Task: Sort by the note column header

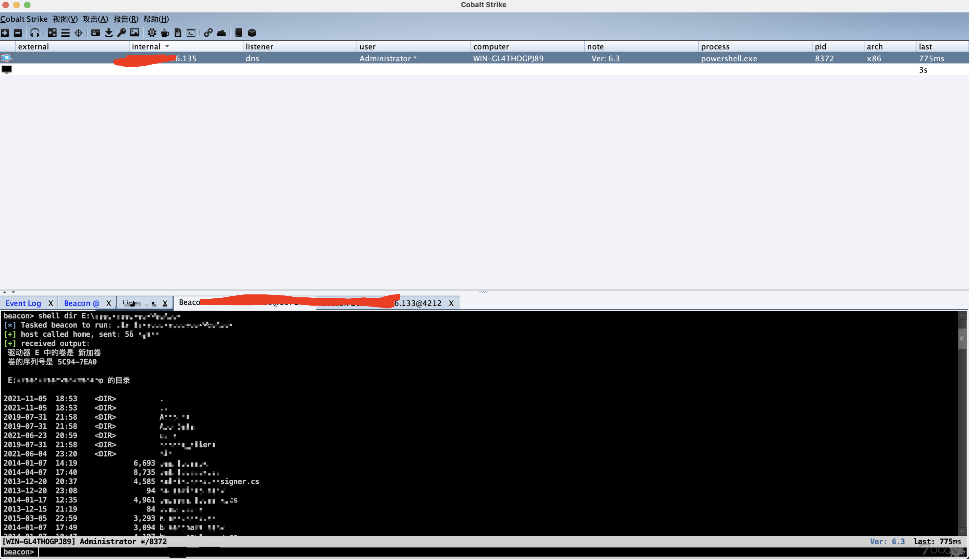Action: [x=641, y=47]
